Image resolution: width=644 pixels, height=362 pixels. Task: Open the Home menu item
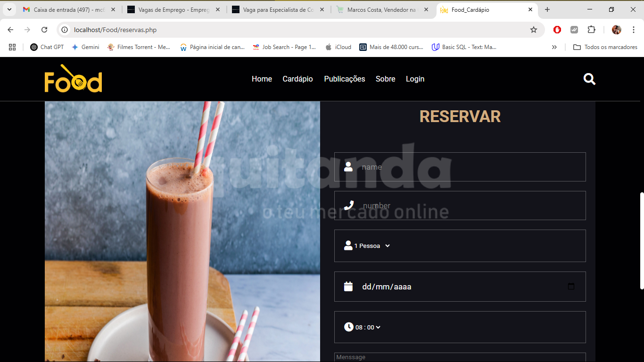coord(262,79)
